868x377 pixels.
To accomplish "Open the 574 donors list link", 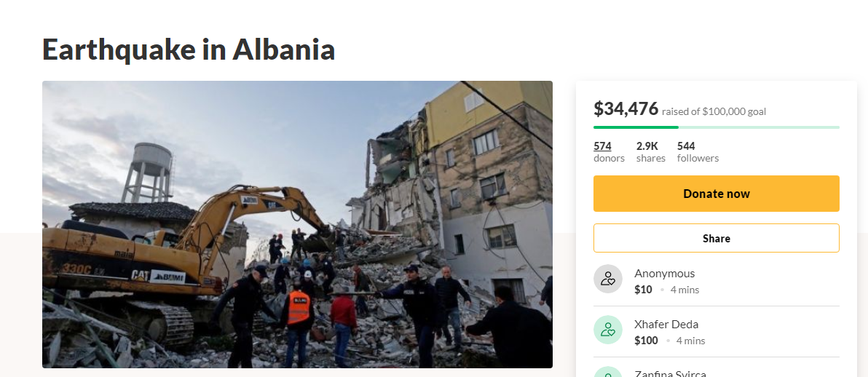I will click(x=602, y=146).
